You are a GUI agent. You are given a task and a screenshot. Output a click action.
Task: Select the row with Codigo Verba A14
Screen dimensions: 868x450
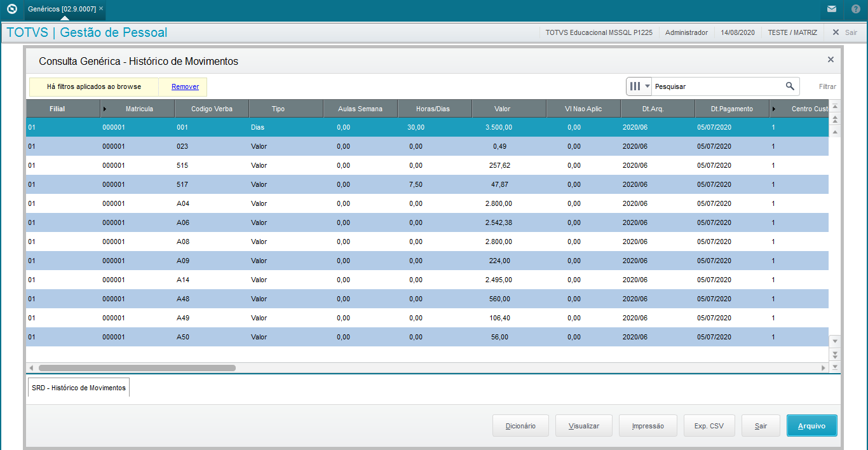point(427,280)
